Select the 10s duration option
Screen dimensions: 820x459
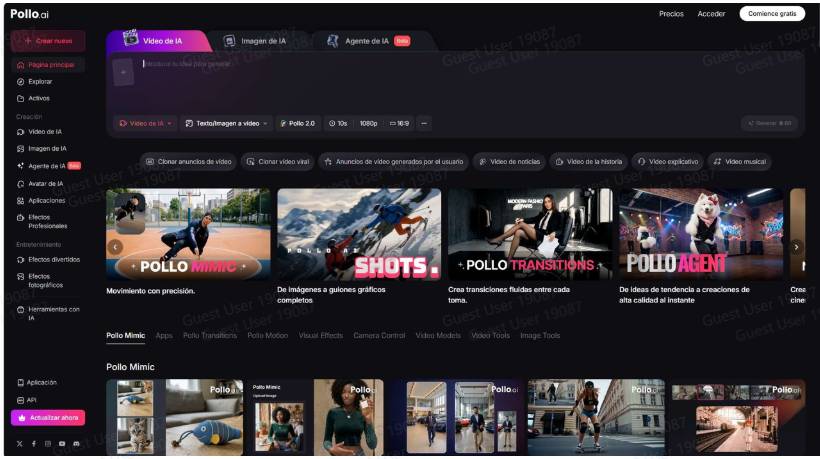pos(338,123)
